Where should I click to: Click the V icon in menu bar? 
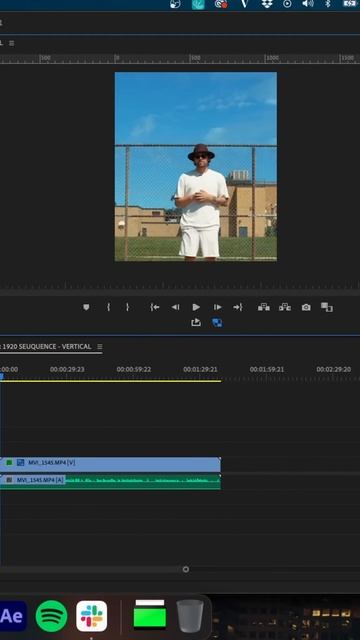click(244, 4)
